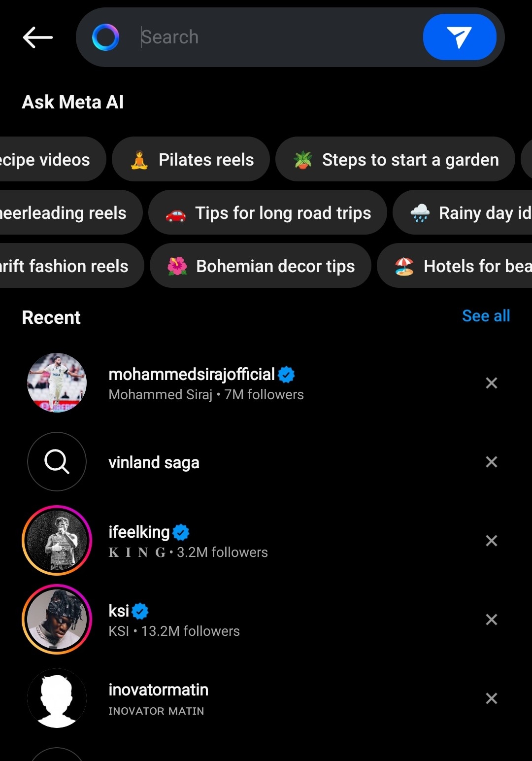The width and height of the screenshot is (532, 761).
Task: Tap the vinland saga search magnifier icon
Action: tap(57, 462)
